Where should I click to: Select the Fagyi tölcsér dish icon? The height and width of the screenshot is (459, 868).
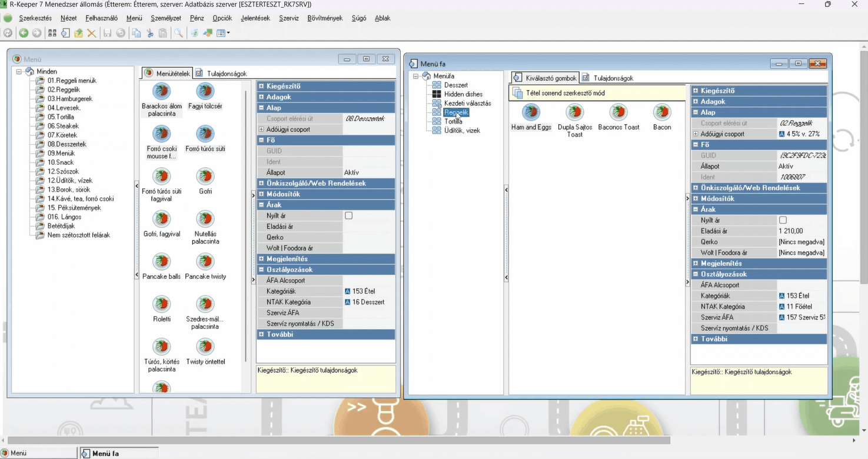[x=205, y=91]
